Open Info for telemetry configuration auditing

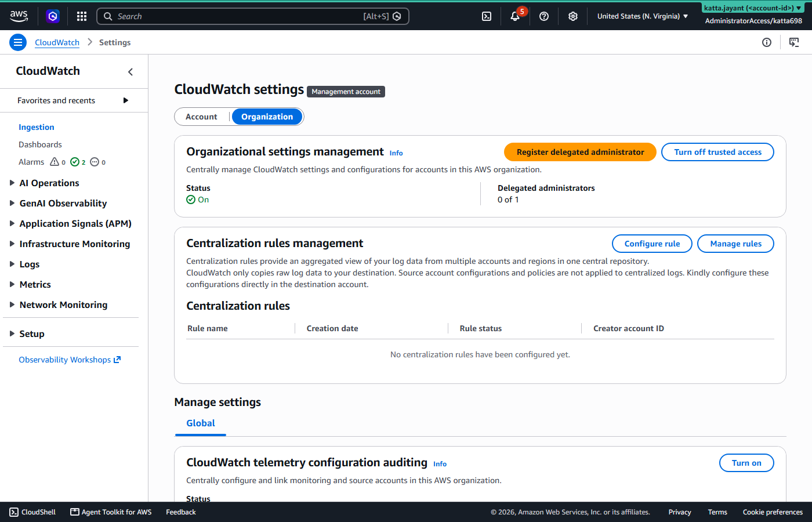(440, 464)
